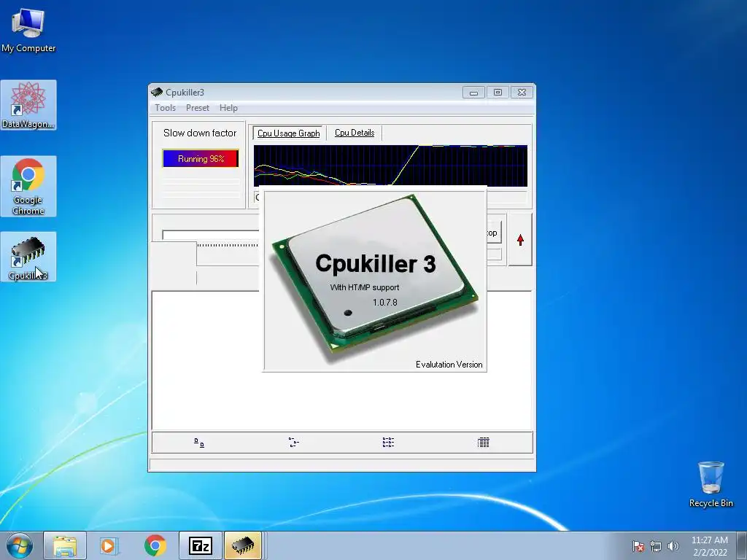Open the Tools menu in Cpukiller3
Screen dimensions: 747x560
point(166,108)
